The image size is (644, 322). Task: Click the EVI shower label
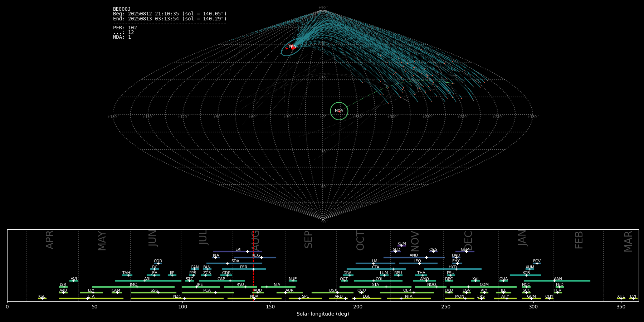[x=633, y=297]
